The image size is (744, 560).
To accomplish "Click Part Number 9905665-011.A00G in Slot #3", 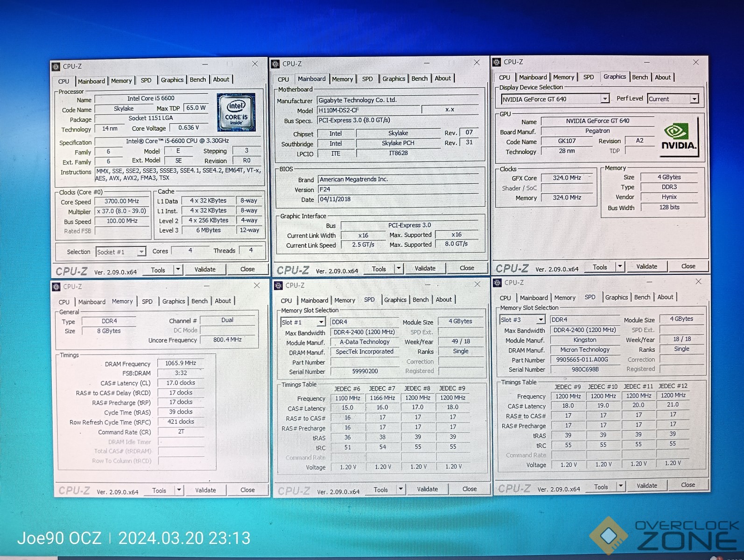I will 585,360.
